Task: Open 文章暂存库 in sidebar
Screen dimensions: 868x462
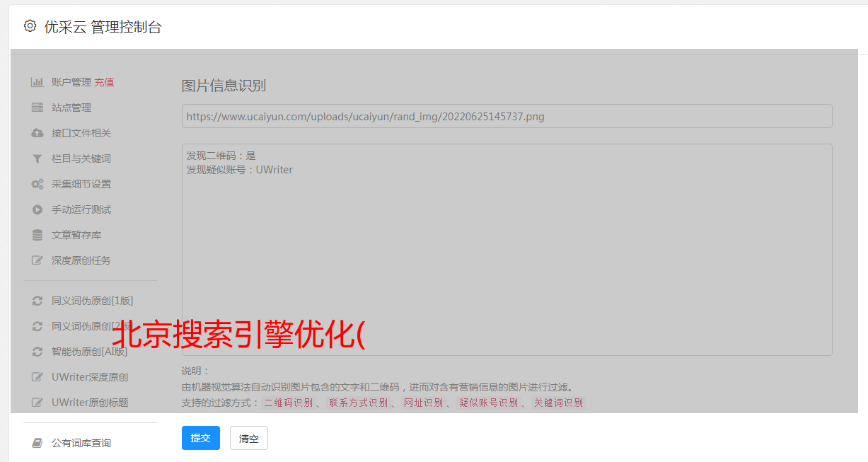Action: 76,235
